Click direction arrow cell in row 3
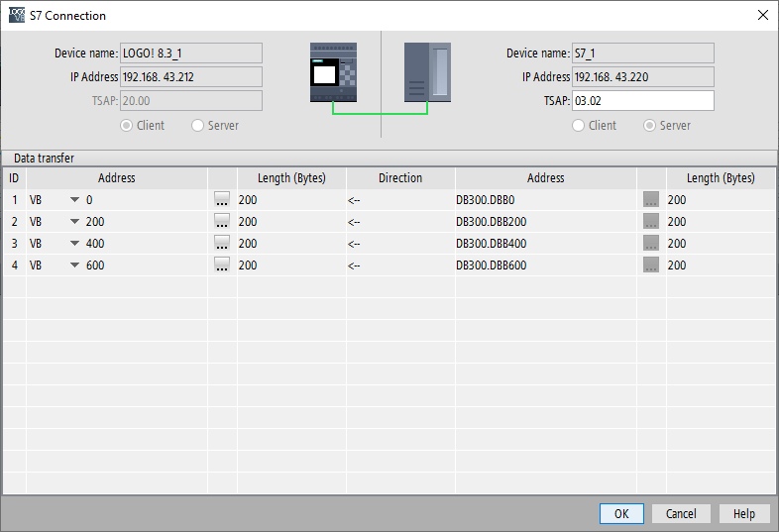The height and width of the screenshot is (532, 779). pyautogui.click(x=400, y=244)
